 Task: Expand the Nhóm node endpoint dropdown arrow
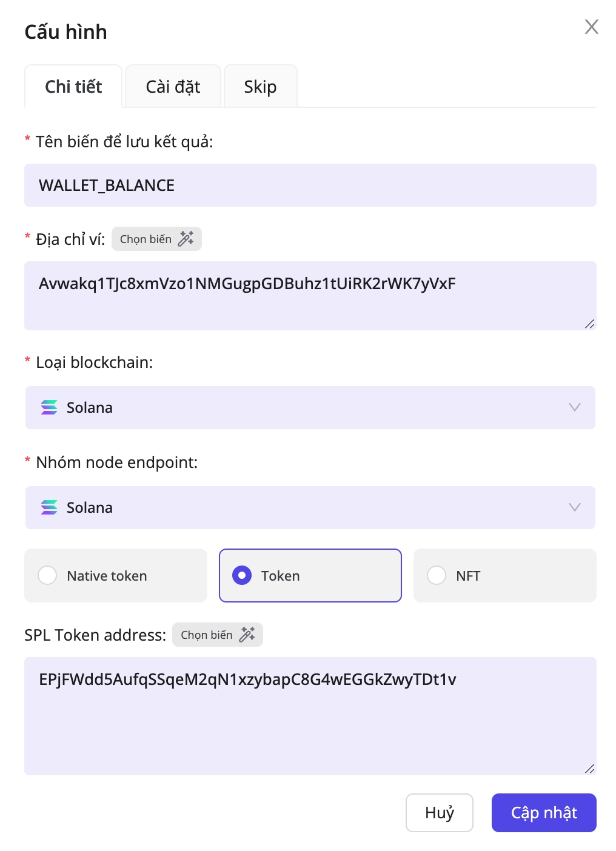[x=574, y=507]
